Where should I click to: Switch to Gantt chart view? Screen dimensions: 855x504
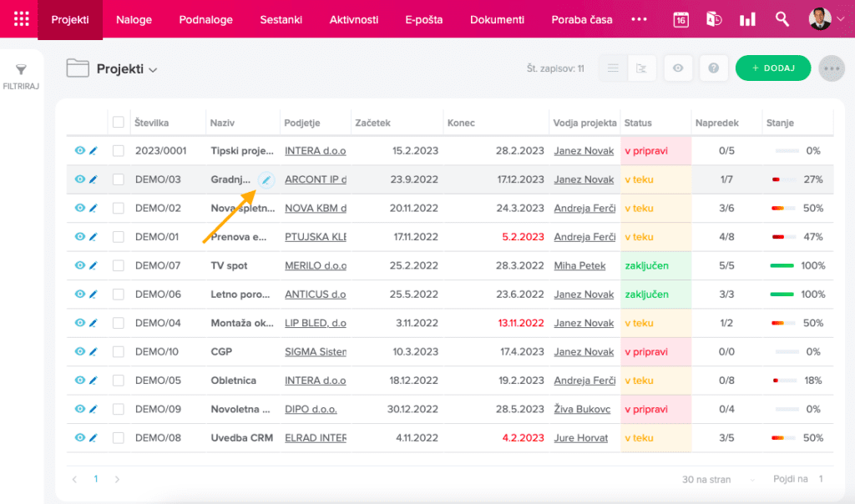click(x=641, y=68)
